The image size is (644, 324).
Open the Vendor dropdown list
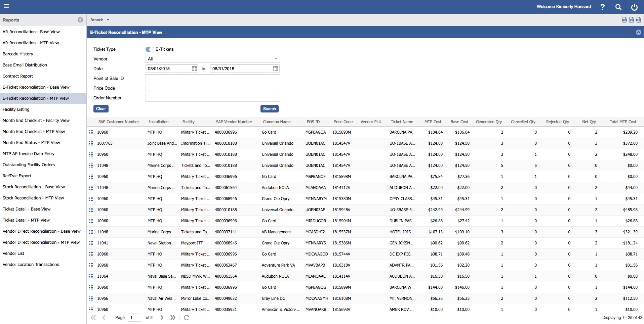276,59
